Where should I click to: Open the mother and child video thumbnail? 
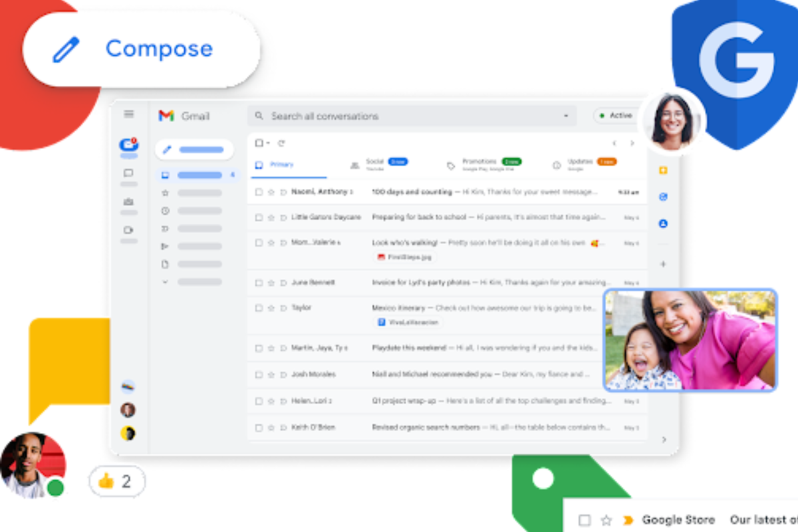click(x=690, y=340)
